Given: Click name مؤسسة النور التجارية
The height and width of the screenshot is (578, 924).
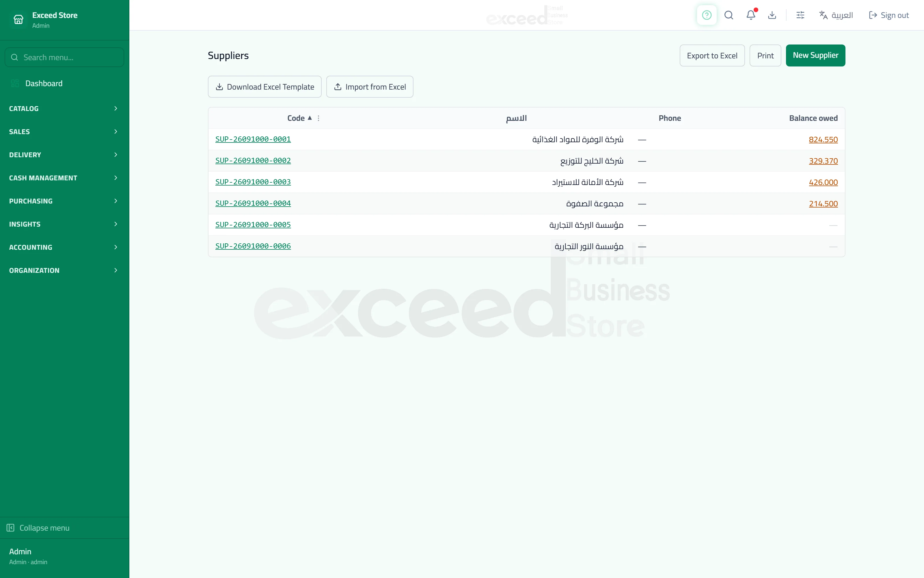Looking at the screenshot, I should (x=589, y=247).
